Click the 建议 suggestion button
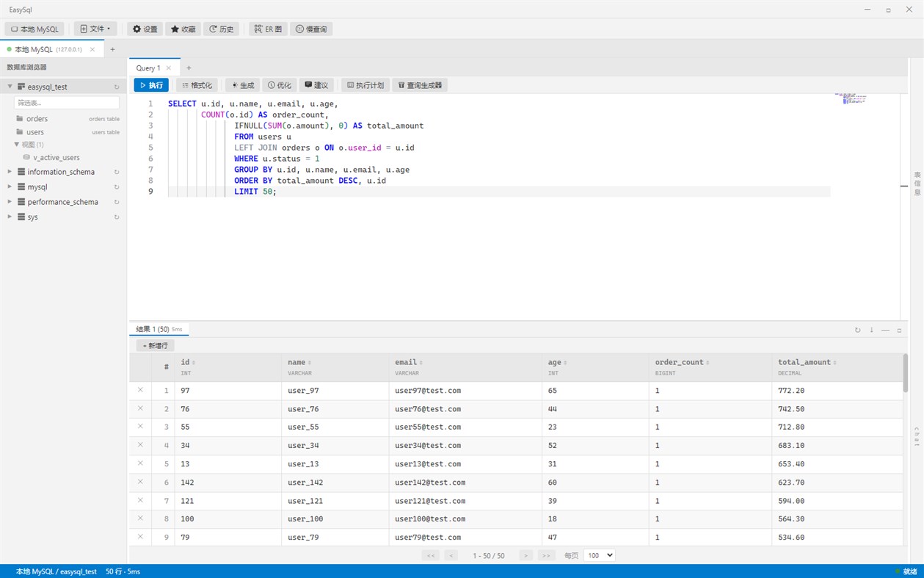Viewport: 924px width, 578px height. 316,85
